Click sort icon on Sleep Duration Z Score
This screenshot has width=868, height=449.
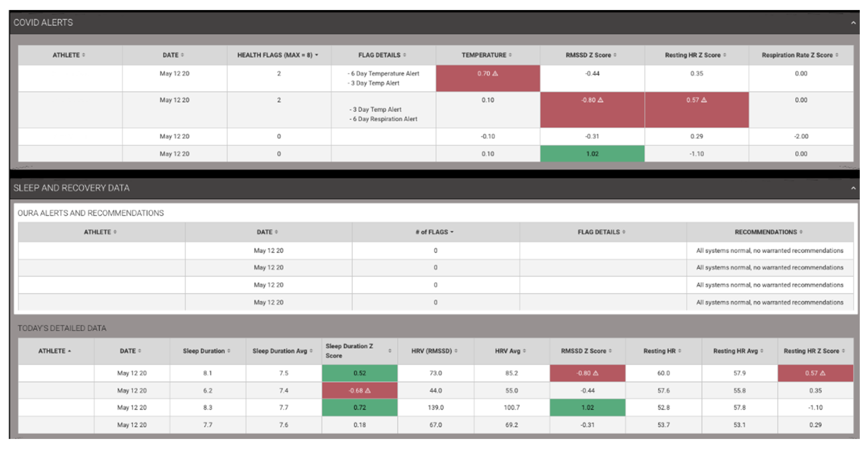point(389,351)
